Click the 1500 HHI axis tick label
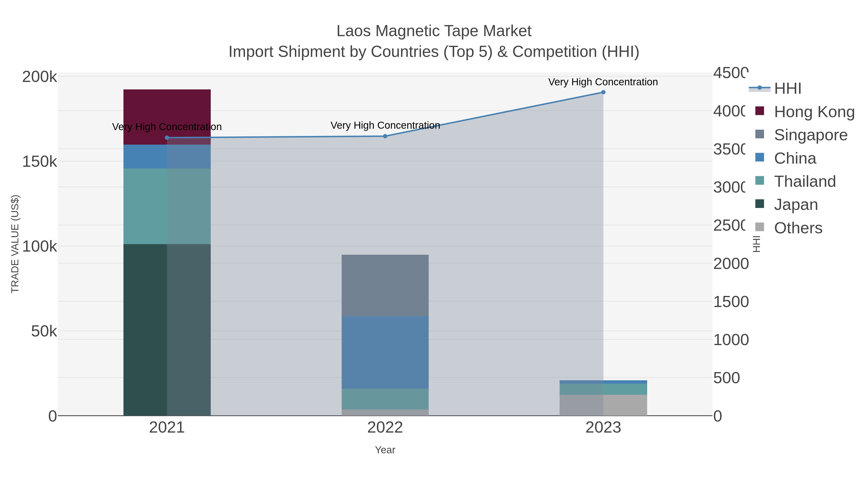 point(731,302)
